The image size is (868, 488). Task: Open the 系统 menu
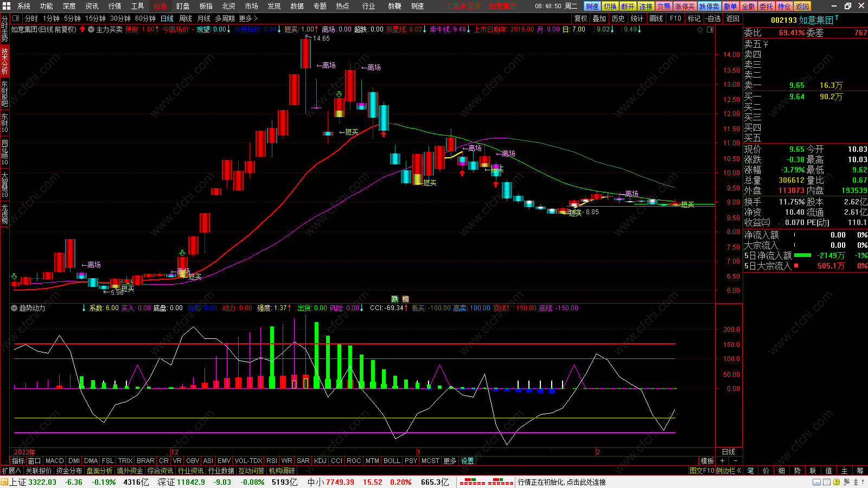tap(24, 6)
